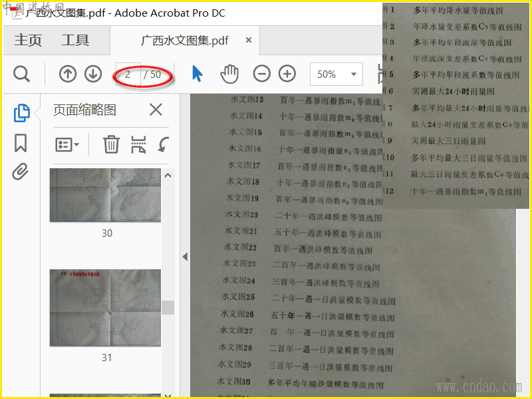
Task: Zoom in with the plus button
Action: click(x=287, y=74)
